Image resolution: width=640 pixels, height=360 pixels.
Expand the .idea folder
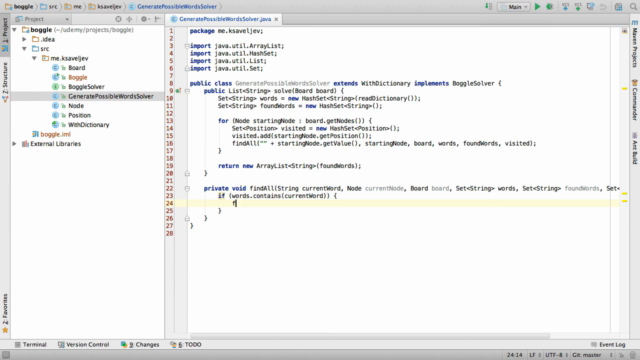tap(24, 39)
